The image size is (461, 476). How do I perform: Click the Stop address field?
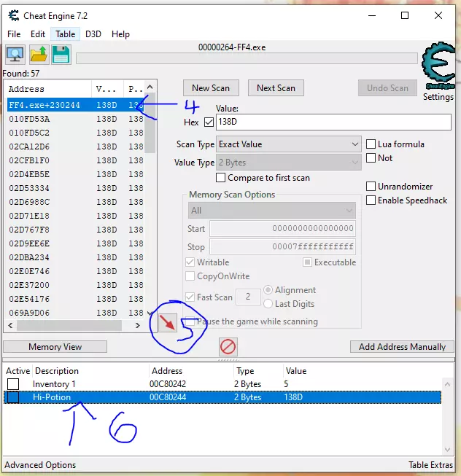[x=282, y=246]
